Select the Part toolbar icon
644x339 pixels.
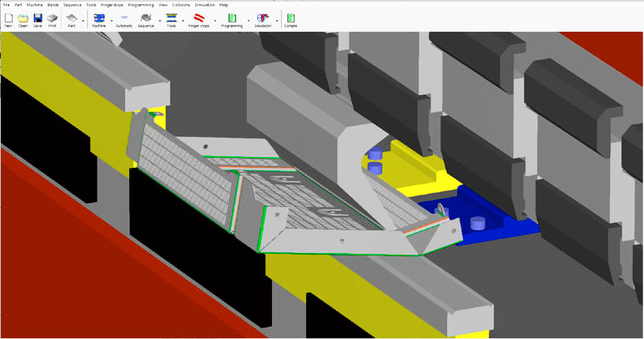pos(72,19)
